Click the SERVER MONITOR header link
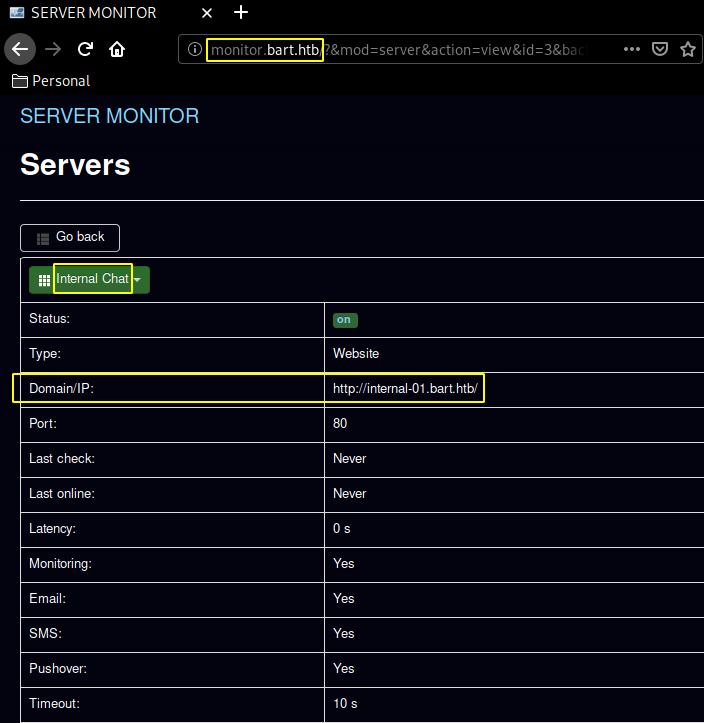704x723 pixels. (110, 116)
